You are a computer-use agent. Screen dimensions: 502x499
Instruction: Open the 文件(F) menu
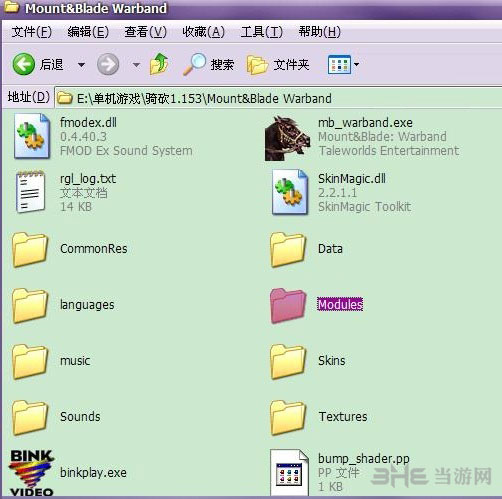click(32, 32)
